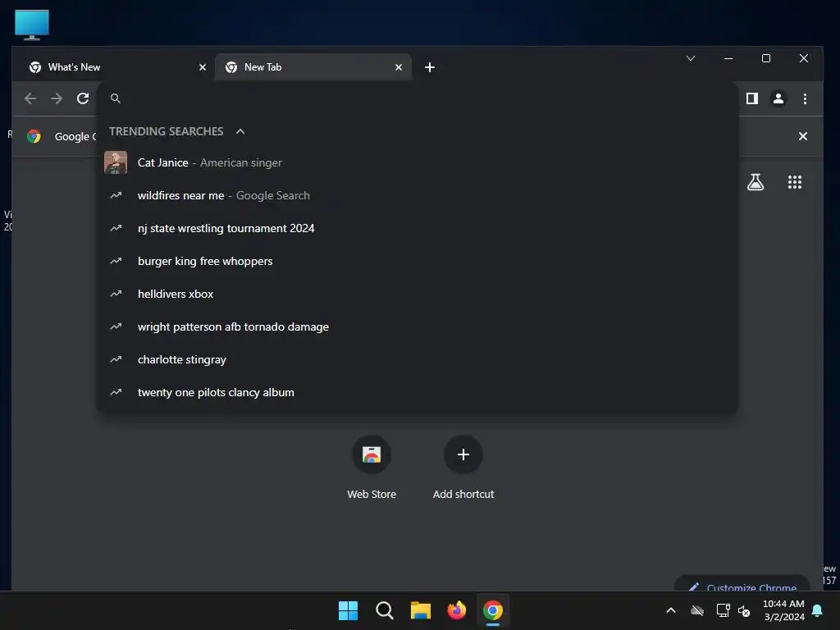Close the New Tab tab

click(399, 67)
